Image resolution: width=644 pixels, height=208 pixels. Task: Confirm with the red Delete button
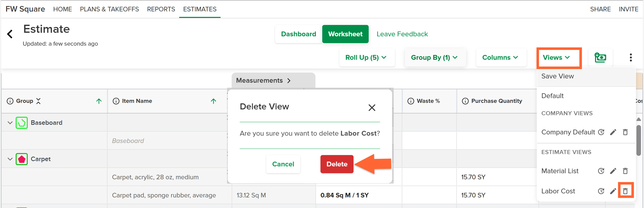(337, 164)
